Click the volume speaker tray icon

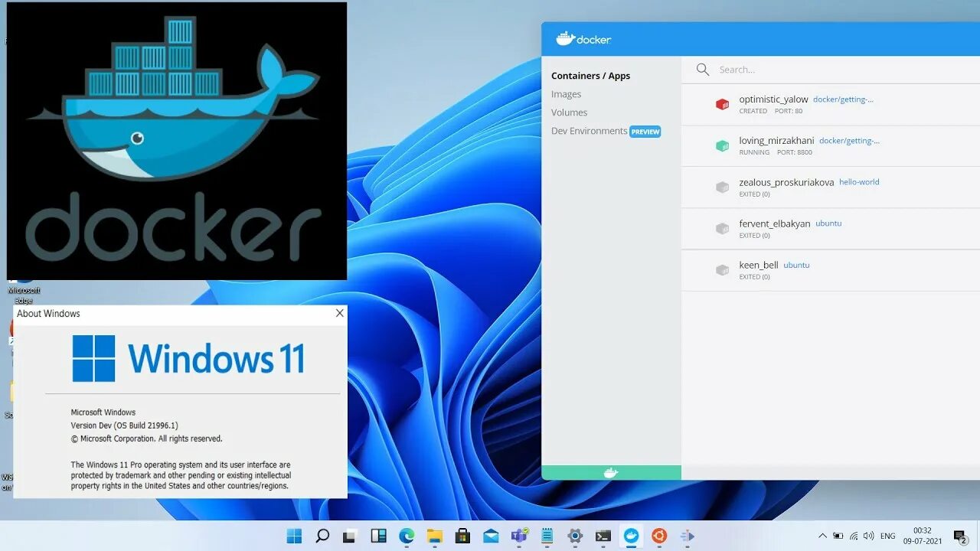[870, 536]
